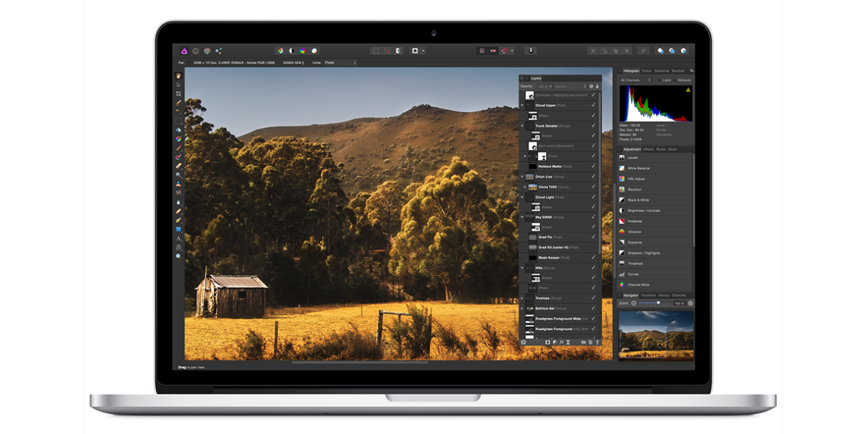Switch to the Swatches tab
The image size is (868, 434).
pos(661,71)
